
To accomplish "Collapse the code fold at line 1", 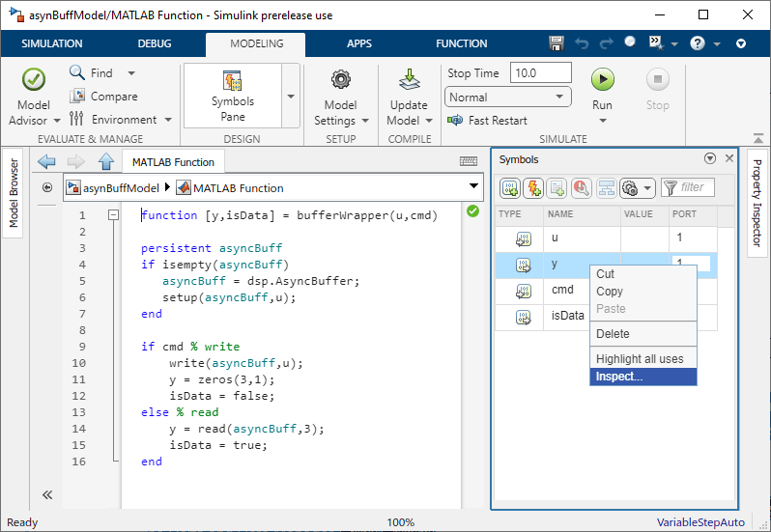I will tap(113, 215).
